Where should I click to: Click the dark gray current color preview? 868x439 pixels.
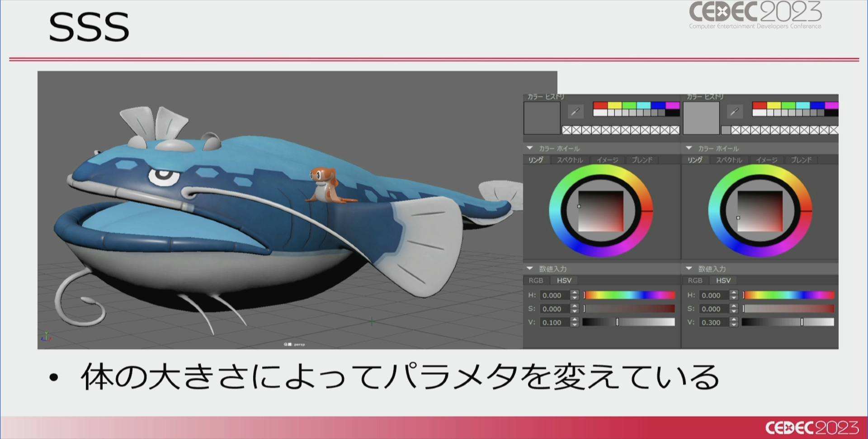coord(542,118)
